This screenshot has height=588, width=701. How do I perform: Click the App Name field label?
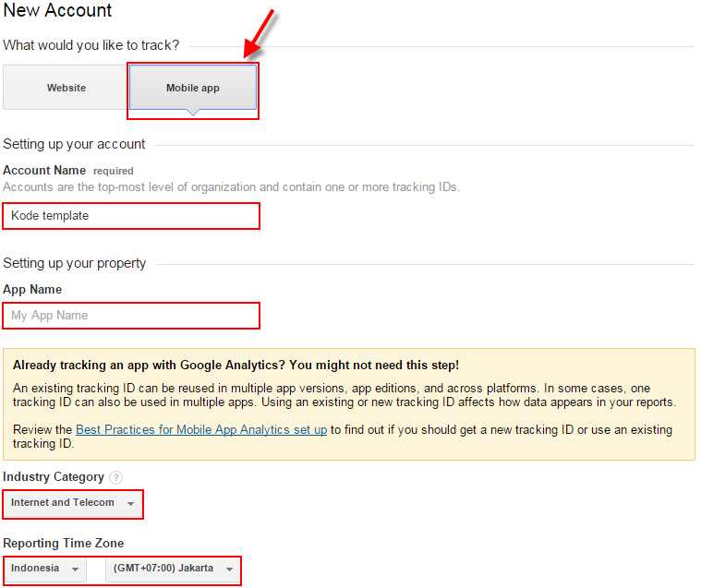click(x=32, y=290)
